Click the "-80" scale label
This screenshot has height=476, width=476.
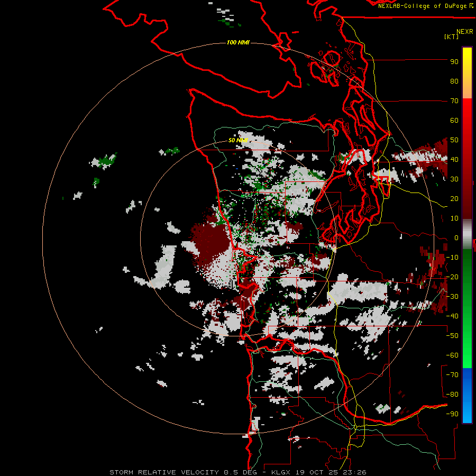coord(452,395)
